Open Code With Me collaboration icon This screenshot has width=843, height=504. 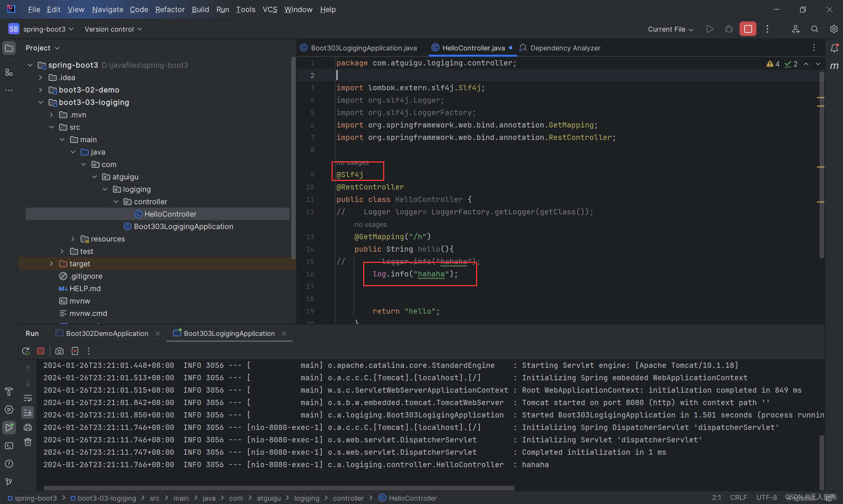coord(796,29)
